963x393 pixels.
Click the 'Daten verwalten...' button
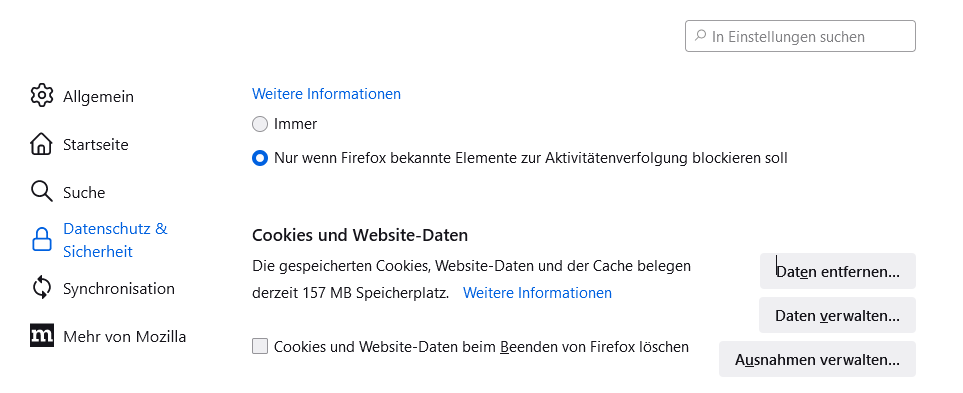tap(838, 315)
